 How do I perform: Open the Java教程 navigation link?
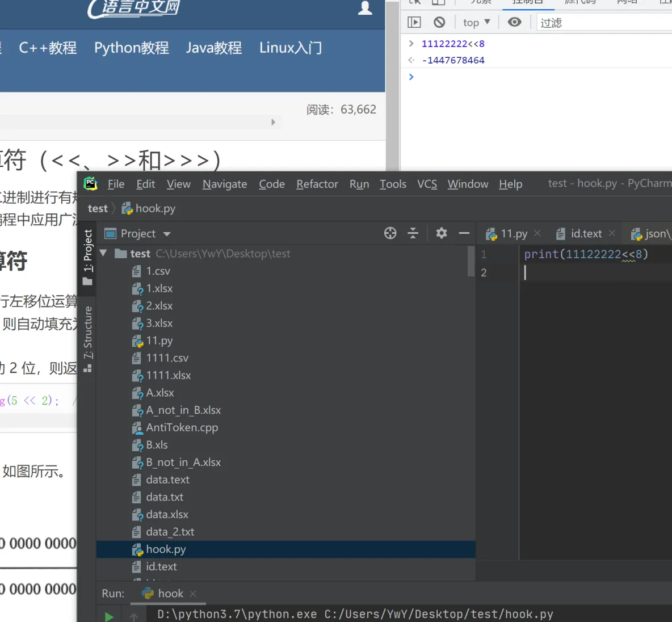click(214, 48)
